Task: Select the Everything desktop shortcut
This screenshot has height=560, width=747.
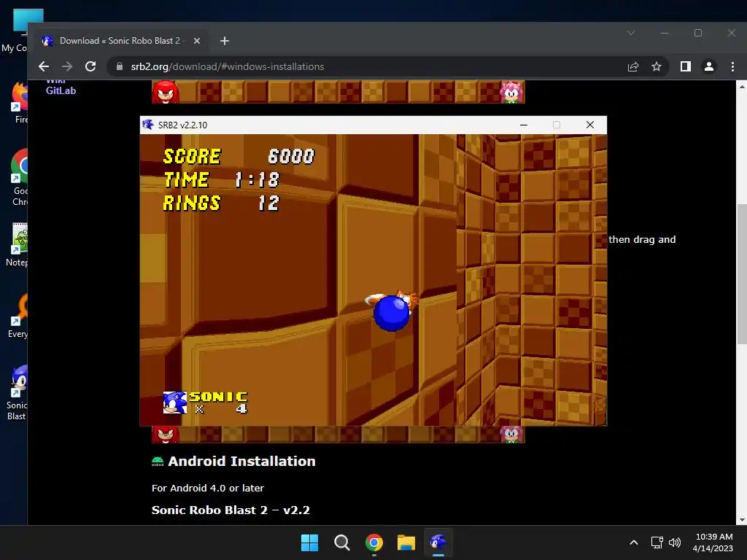Action: click(x=18, y=316)
